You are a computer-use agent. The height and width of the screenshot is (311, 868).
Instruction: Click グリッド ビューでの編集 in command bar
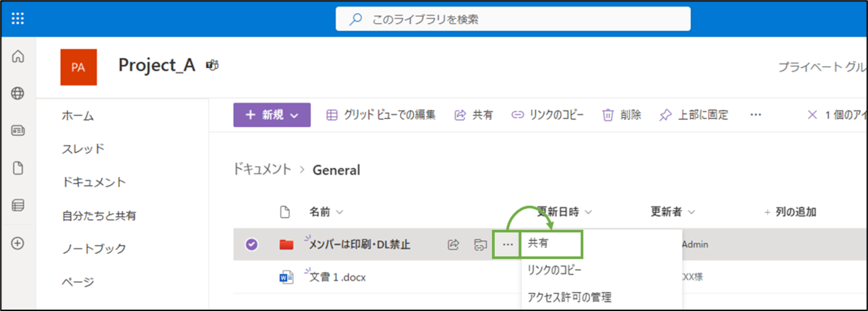coord(380,115)
